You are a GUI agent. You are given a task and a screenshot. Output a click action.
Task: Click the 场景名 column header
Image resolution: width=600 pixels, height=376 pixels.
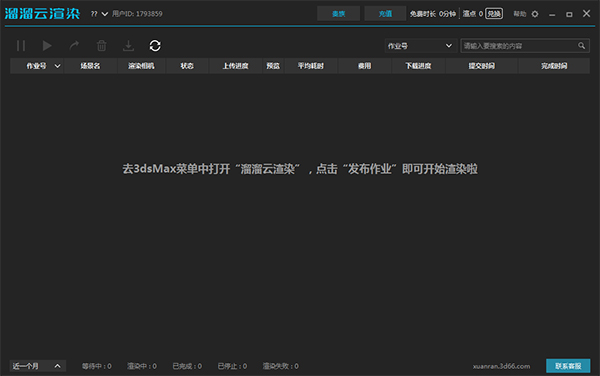click(90, 66)
